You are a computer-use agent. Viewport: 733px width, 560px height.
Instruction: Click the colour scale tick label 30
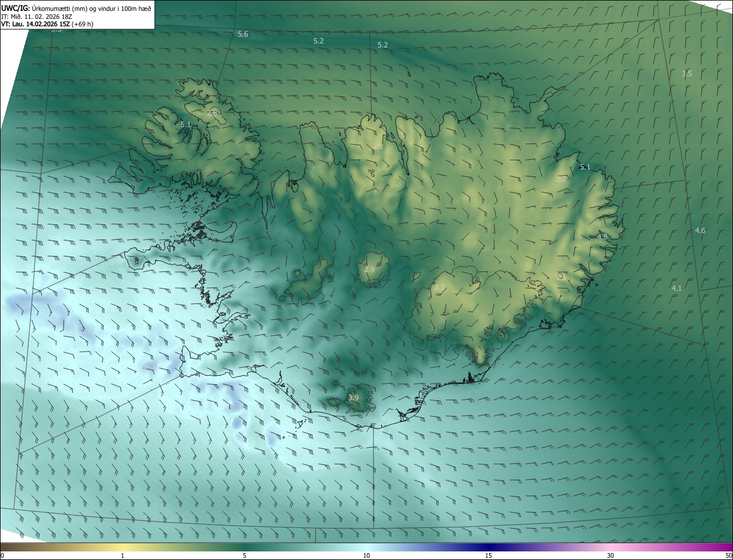pos(610,555)
